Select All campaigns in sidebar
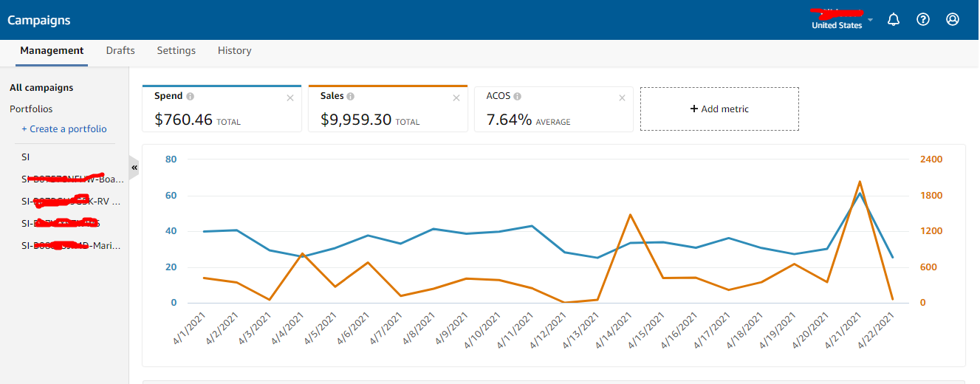This screenshot has width=980, height=384. click(x=41, y=88)
